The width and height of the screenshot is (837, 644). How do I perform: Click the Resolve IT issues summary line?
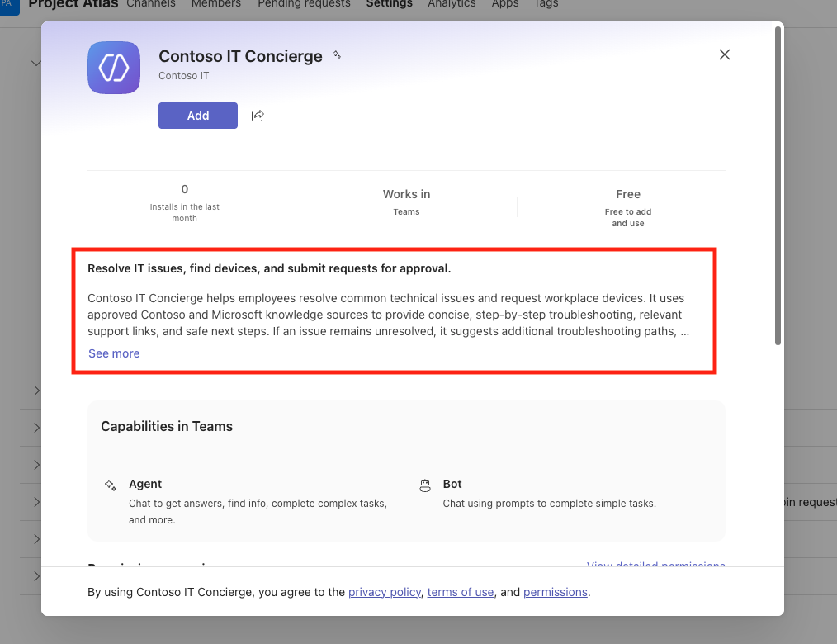tap(269, 268)
